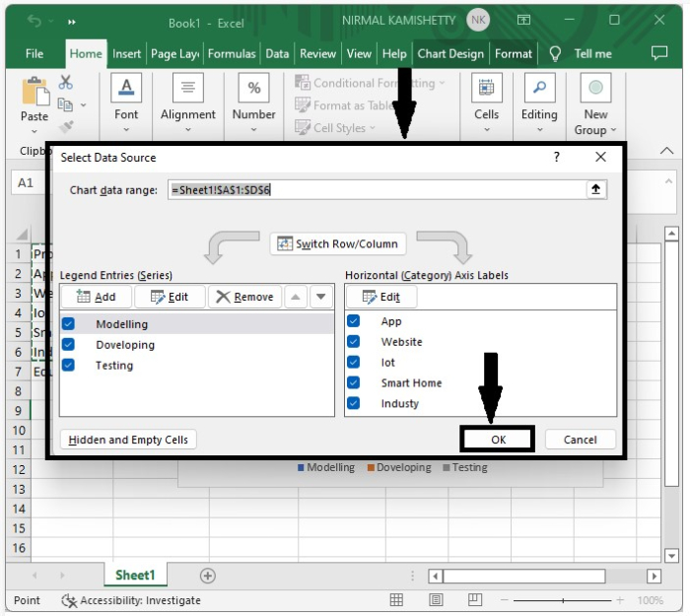Image resolution: width=690 pixels, height=616 pixels.
Task: Click the Paste clipboard icon
Action: click(35, 91)
